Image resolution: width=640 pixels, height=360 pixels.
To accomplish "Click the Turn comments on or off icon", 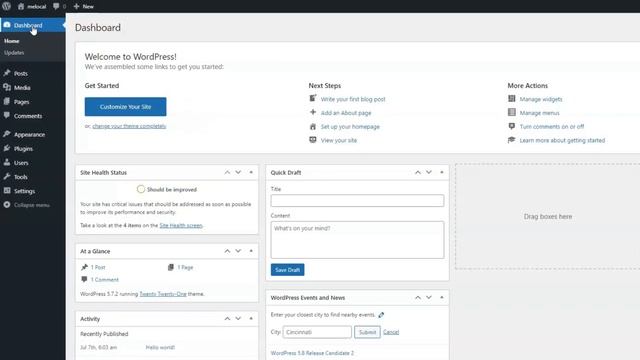I will pos(511,126).
